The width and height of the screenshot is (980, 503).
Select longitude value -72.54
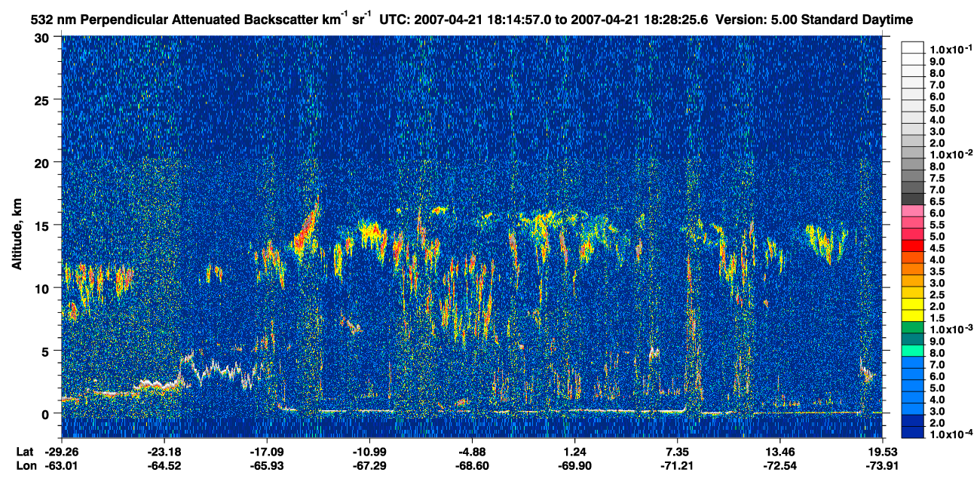click(x=780, y=465)
